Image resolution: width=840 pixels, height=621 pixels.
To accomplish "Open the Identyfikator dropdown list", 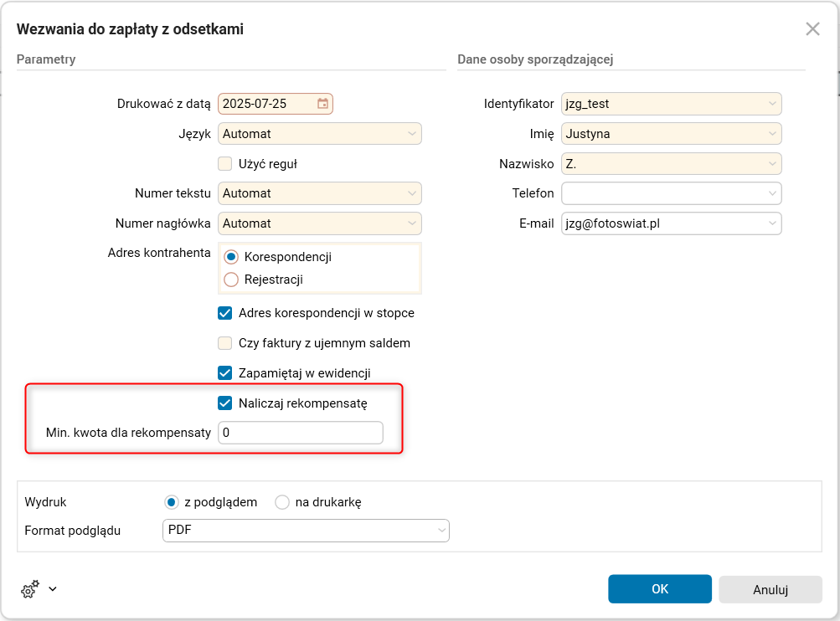I will click(x=772, y=104).
